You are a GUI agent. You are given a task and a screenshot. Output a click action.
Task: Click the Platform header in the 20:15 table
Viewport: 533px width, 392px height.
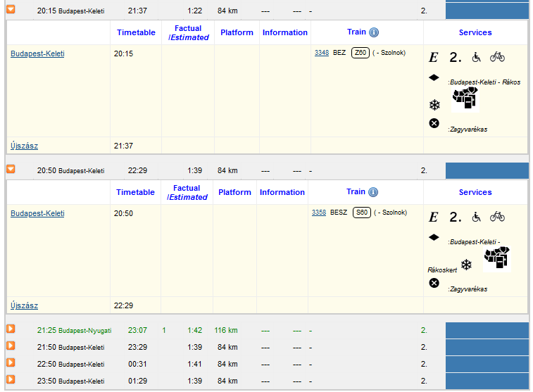pyautogui.click(x=237, y=32)
